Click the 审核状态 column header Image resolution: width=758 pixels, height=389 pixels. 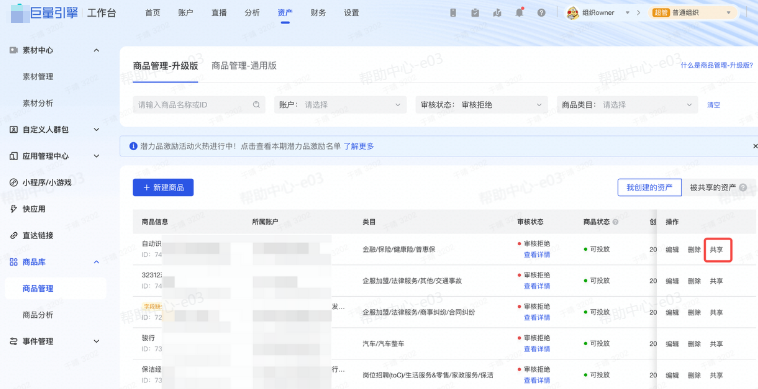(x=530, y=222)
